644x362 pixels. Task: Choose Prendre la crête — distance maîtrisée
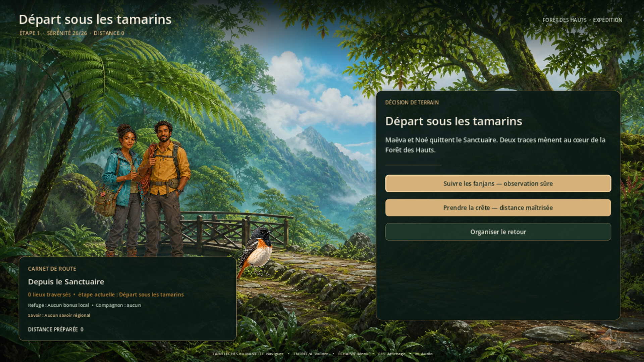(498, 207)
